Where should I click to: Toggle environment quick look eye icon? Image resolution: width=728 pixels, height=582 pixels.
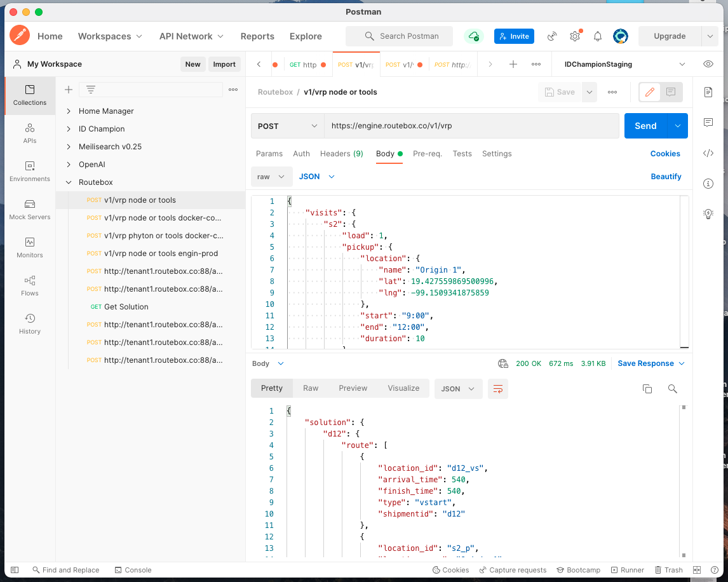[708, 64]
